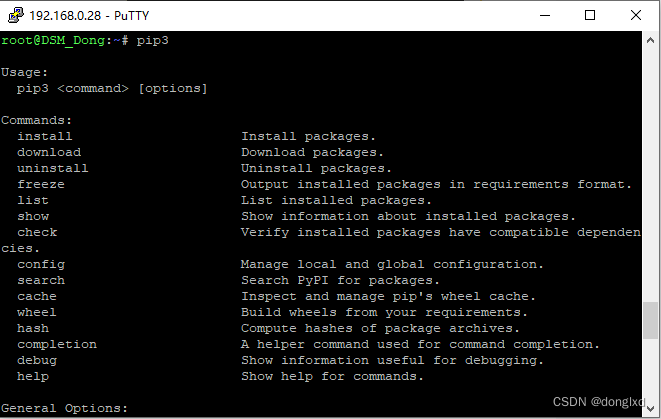Click the 'freeze' command entry
Screen dimensions: 661x419
coord(41,184)
